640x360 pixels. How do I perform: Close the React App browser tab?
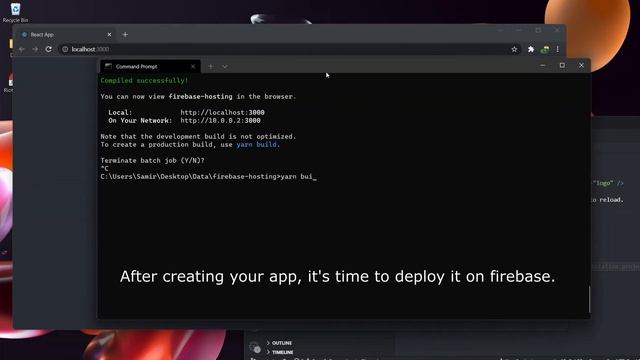pos(109,35)
